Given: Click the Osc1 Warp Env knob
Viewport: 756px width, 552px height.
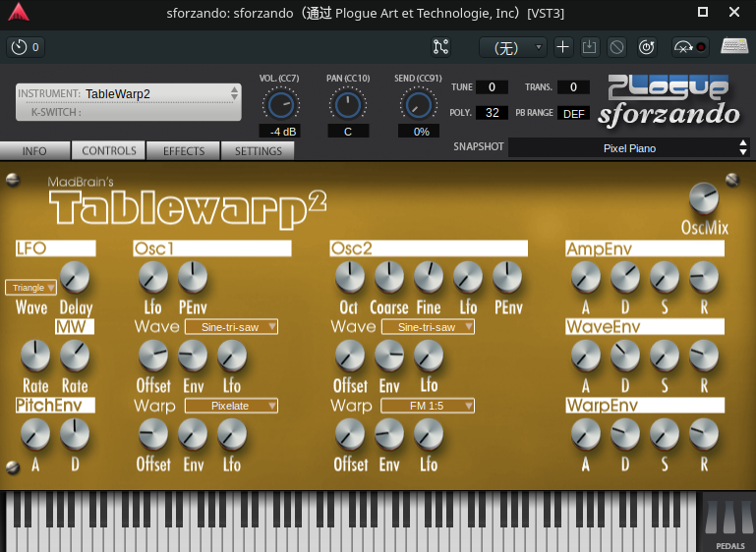Looking at the screenshot, I should (x=193, y=434).
